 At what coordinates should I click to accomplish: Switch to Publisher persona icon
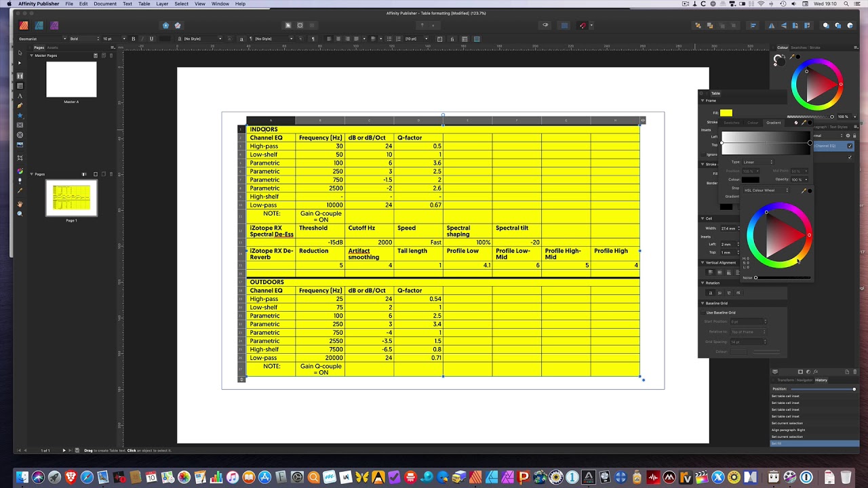click(x=24, y=26)
